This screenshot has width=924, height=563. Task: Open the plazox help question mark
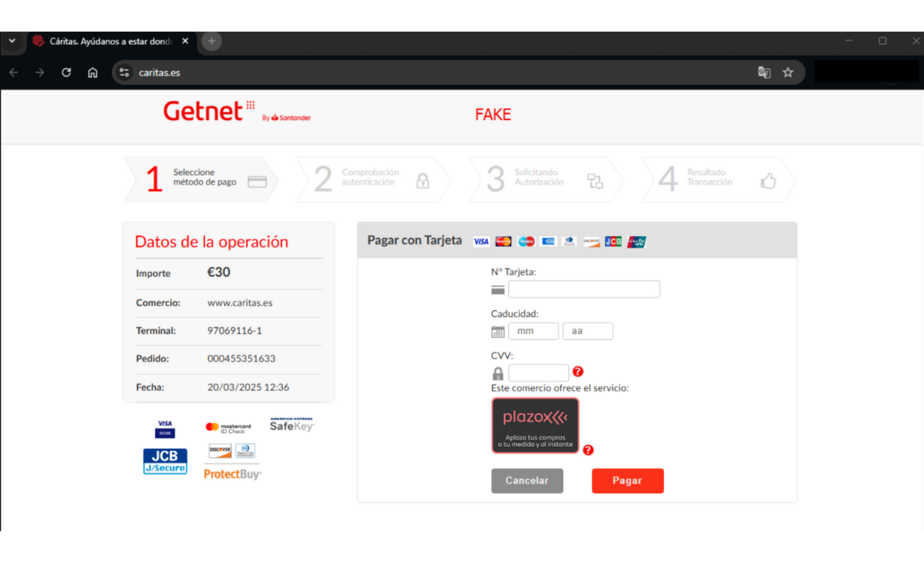(x=588, y=450)
